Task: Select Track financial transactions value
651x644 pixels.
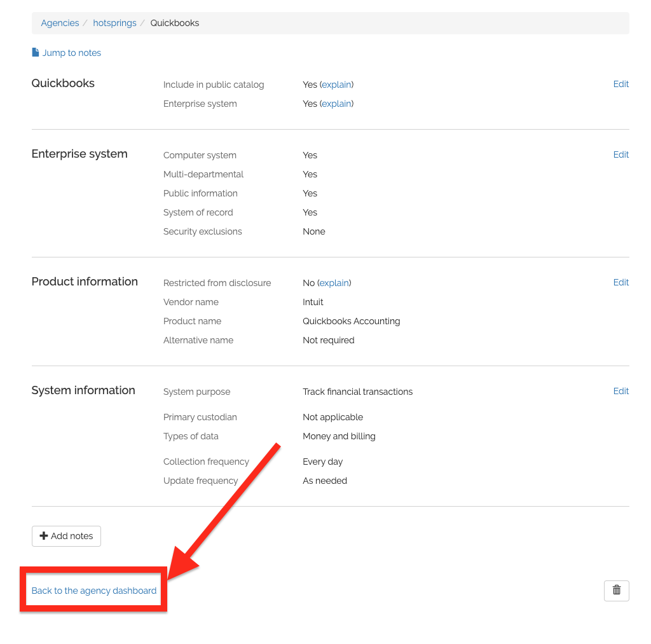Action: (357, 392)
